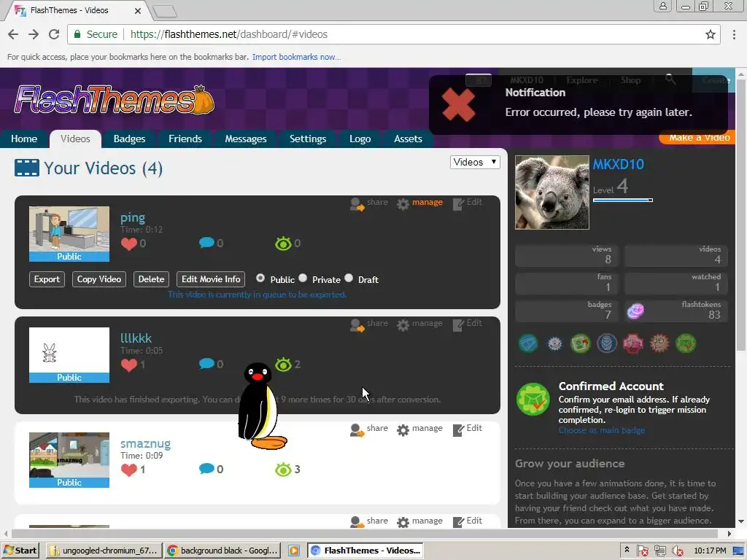Click the Delete button
This screenshot has height=560, width=747.
pos(151,279)
